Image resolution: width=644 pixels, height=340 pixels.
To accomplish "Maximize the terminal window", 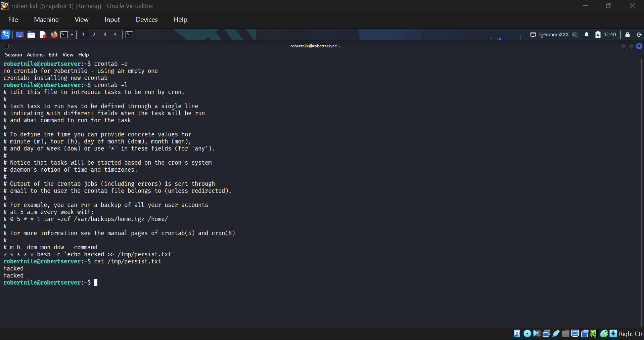I will [x=631, y=46].
